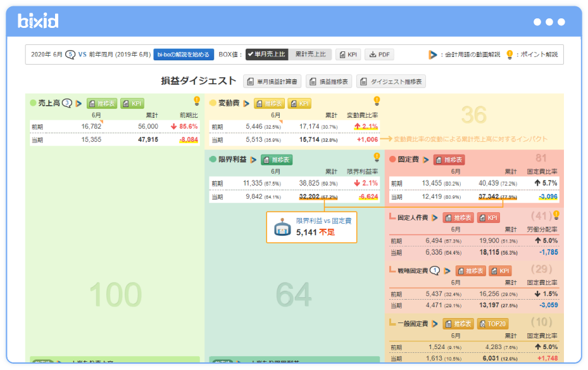Click lightbulb tip beside 固定人件費 (41)
This screenshot has width=588, height=370.
click(x=556, y=215)
